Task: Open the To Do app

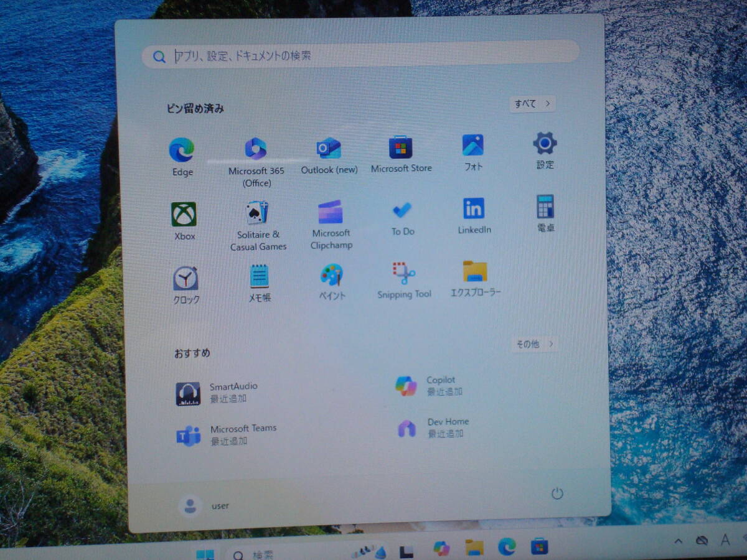Action: click(402, 219)
